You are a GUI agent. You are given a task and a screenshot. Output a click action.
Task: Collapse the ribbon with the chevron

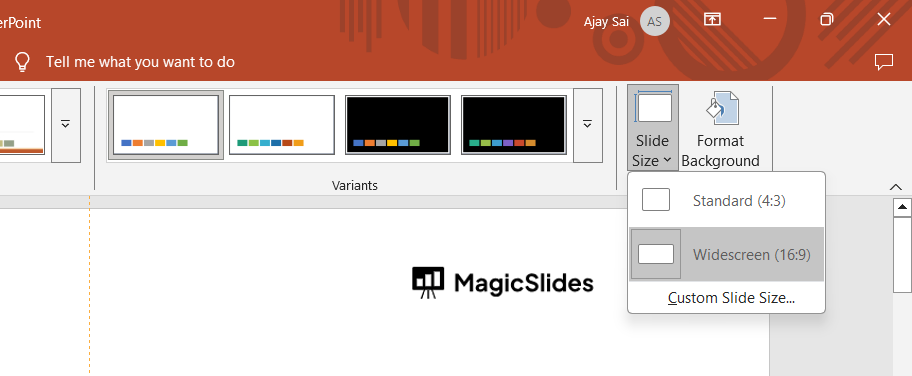pos(896,187)
